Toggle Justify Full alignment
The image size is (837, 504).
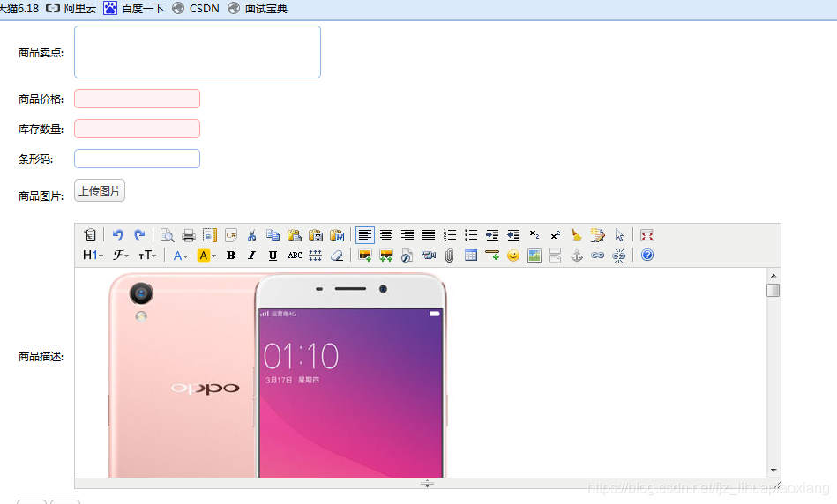429,234
